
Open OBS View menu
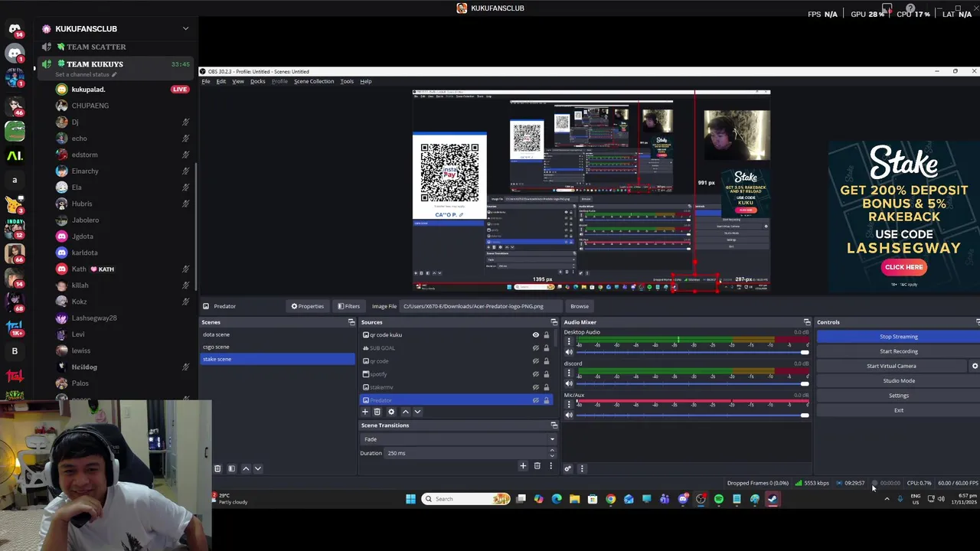[238, 81]
